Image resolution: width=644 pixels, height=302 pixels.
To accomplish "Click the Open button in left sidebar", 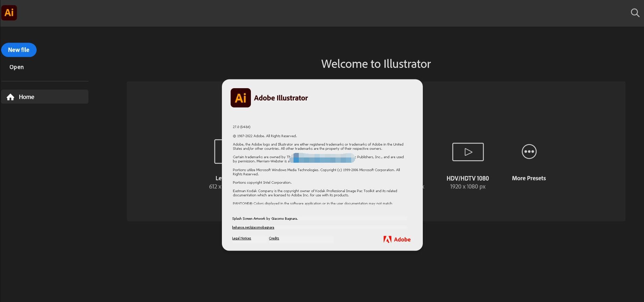I will (x=16, y=67).
